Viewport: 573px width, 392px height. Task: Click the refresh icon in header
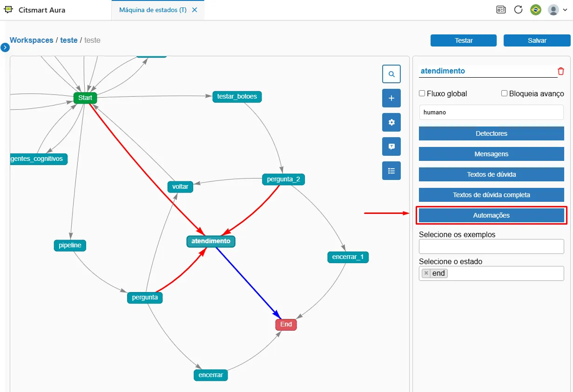[x=518, y=10]
